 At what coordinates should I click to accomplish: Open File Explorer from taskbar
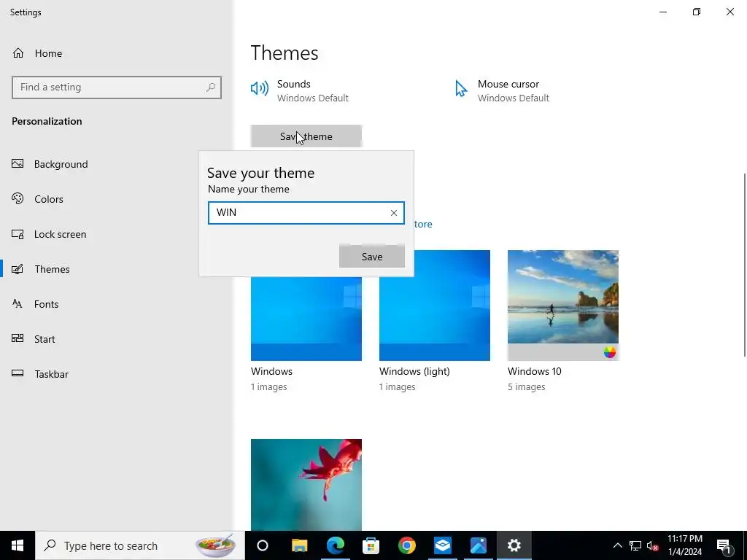pos(300,545)
